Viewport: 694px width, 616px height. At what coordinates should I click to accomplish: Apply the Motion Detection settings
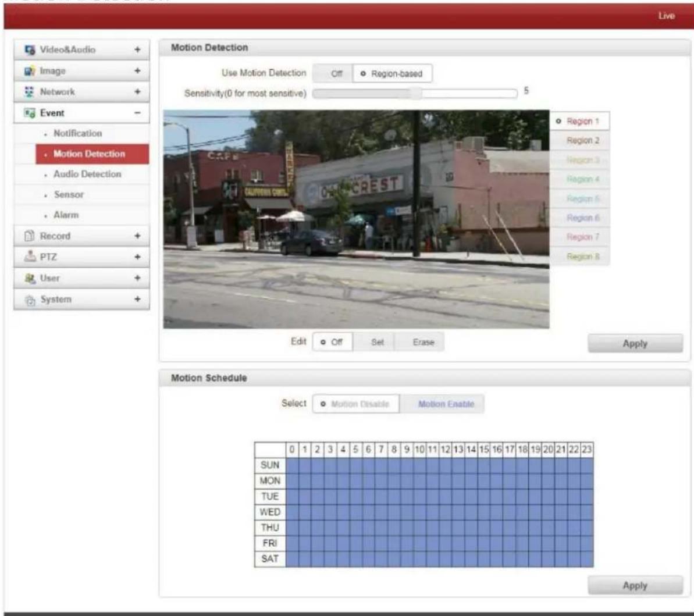tap(635, 344)
